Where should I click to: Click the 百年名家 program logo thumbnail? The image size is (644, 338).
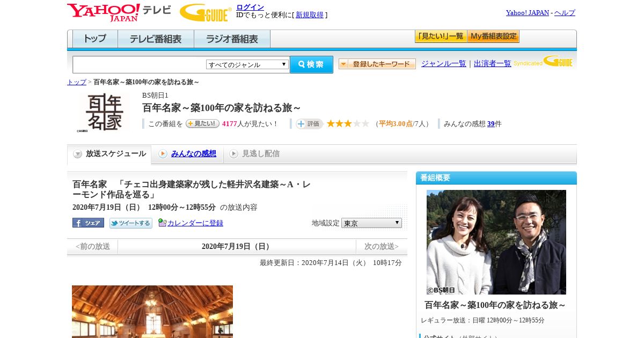104,112
